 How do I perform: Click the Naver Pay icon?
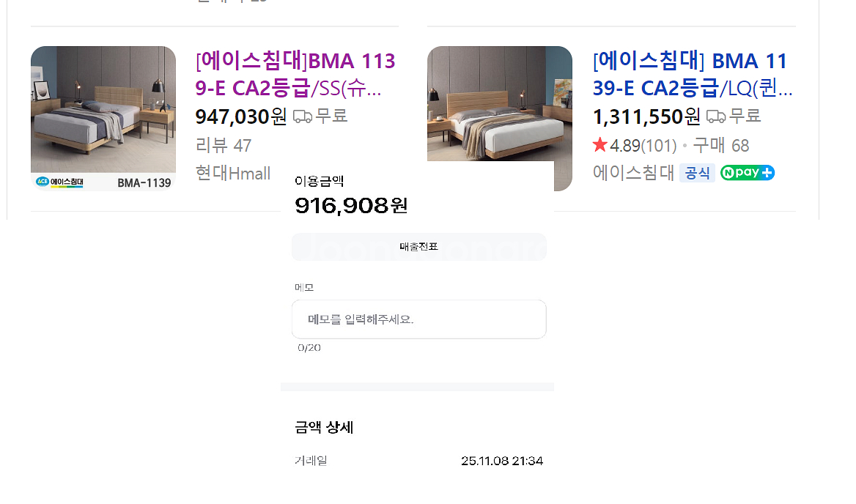pyautogui.click(x=747, y=172)
